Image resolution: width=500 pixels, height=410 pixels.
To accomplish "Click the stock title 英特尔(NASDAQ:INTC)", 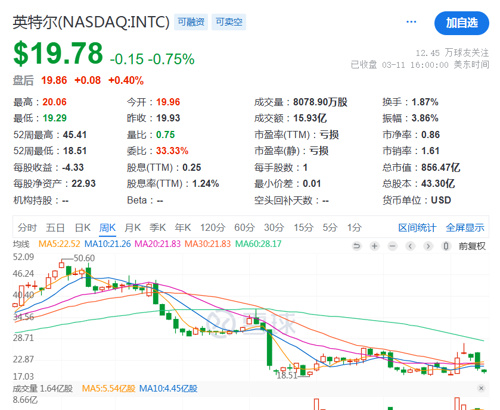I will [x=91, y=22].
